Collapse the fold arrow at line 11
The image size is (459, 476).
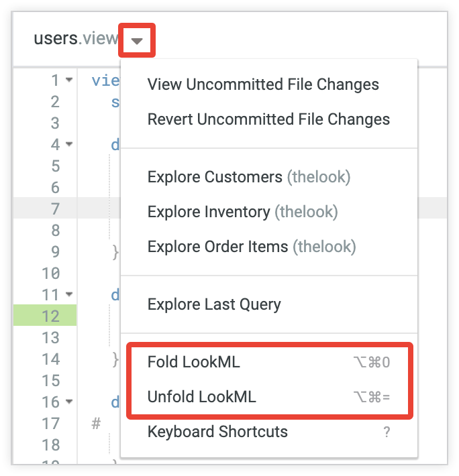click(x=70, y=294)
